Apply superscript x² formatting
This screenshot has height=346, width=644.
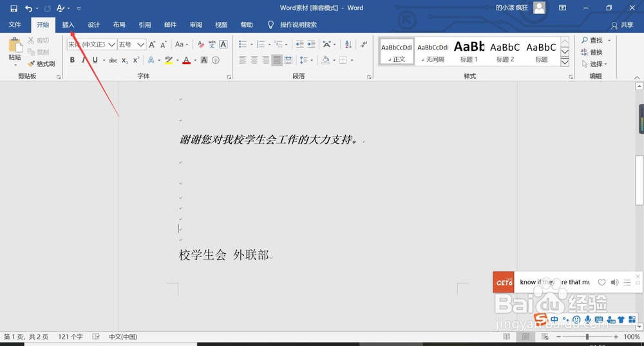coord(137,61)
